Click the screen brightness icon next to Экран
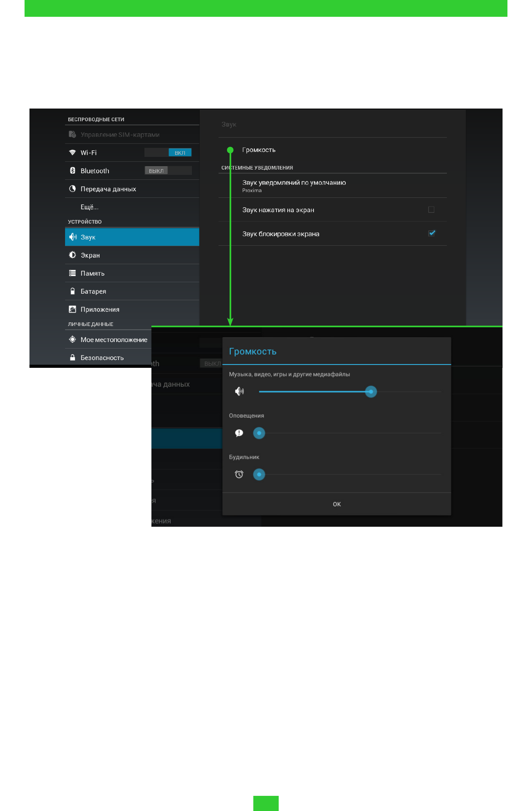 pos(72,255)
